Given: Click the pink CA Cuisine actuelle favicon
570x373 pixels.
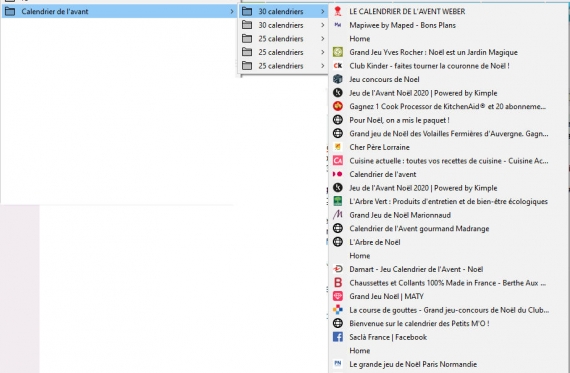Looking at the screenshot, I should [x=338, y=160].
